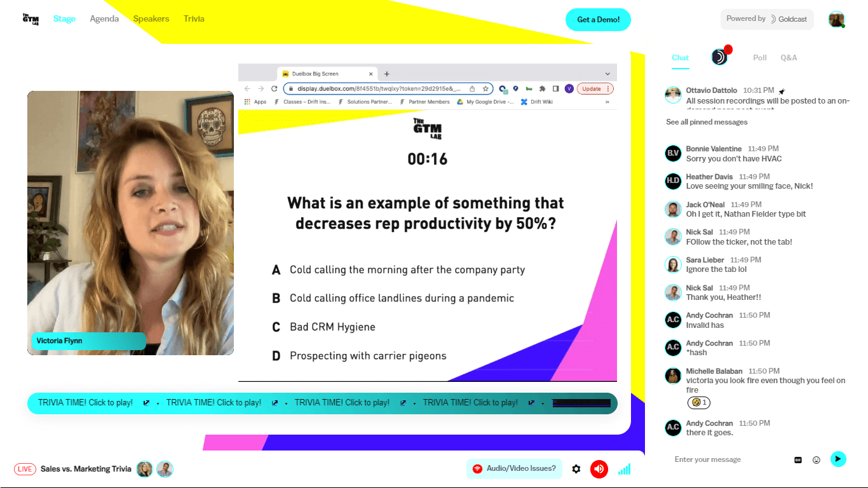Viewport: 868px width, 488px height.
Task: Select the Duelbox Big Screen browser tab
Action: (x=328, y=74)
